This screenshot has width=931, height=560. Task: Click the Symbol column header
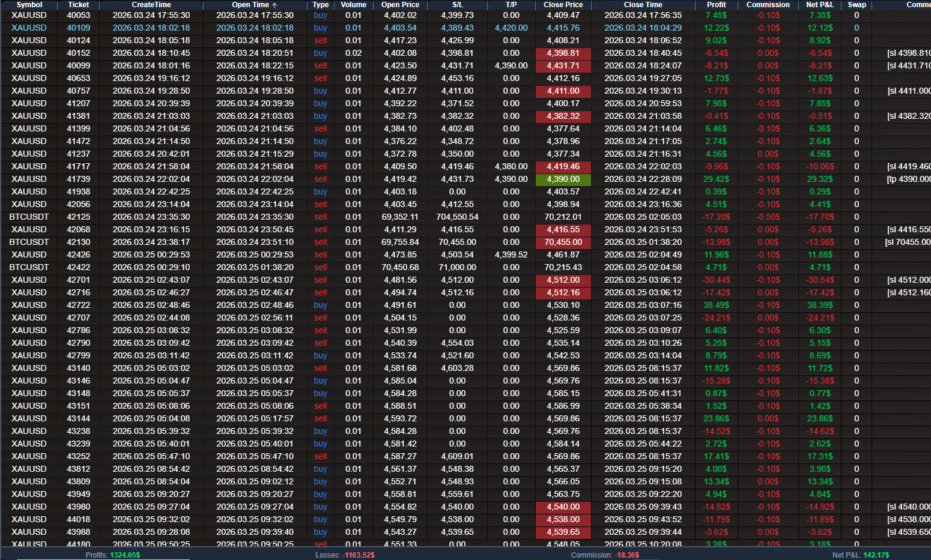click(x=29, y=5)
